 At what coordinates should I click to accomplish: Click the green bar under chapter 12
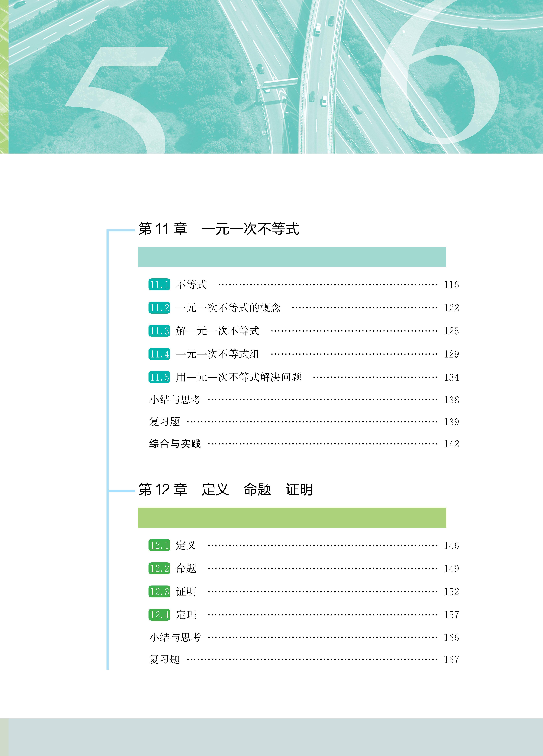(x=292, y=518)
